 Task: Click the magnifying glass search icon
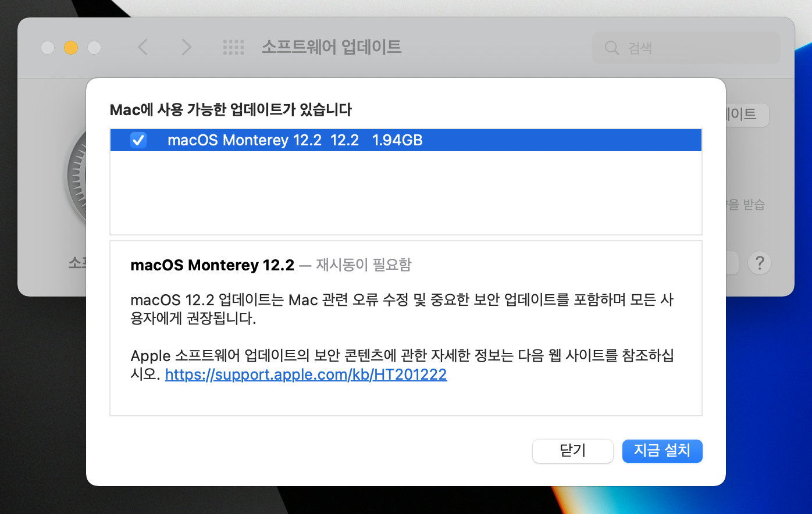point(612,48)
